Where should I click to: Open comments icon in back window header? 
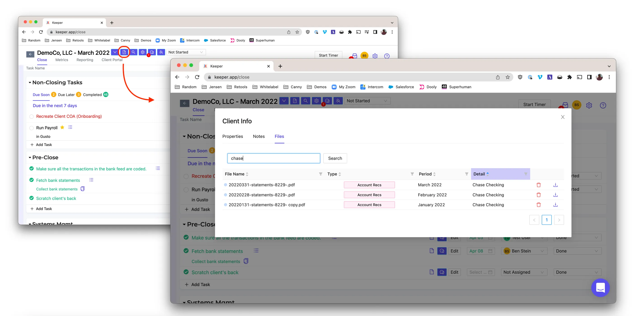[152, 52]
